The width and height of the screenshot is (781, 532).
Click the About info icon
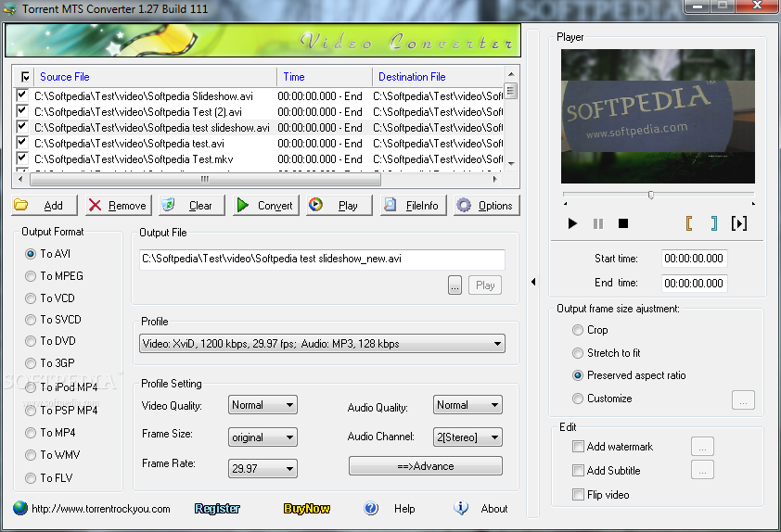tap(461, 508)
